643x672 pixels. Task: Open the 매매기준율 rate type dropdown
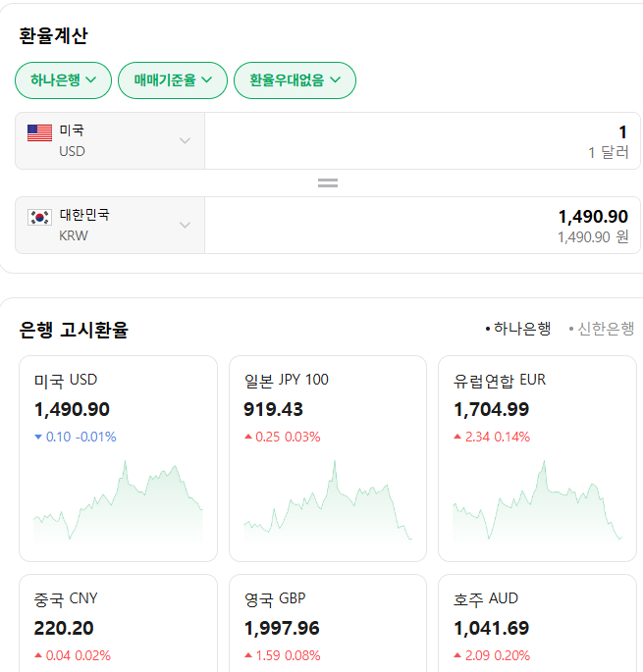(x=173, y=80)
